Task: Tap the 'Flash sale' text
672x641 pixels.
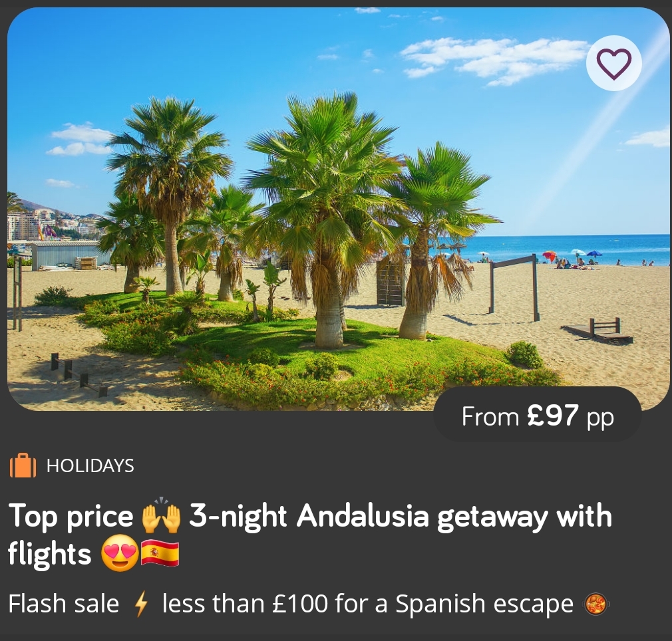Action: [63, 604]
